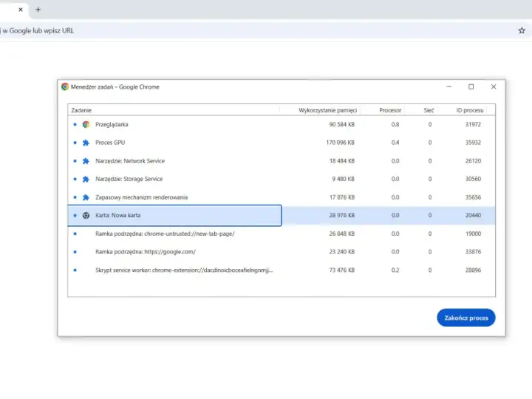Open a new tab with the plus button
The height and width of the screenshot is (399, 532).
click(x=38, y=10)
